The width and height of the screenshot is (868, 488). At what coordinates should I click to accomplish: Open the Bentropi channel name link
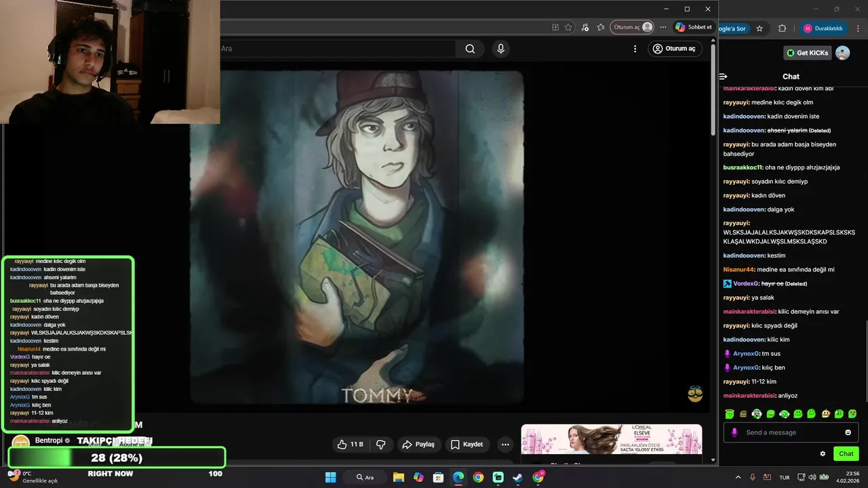tap(48, 441)
